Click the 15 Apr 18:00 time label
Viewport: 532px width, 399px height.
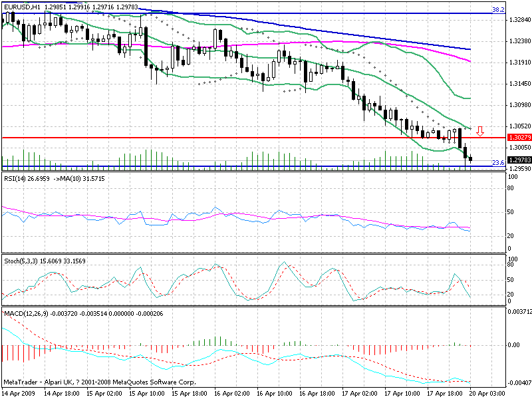click(190, 394)
